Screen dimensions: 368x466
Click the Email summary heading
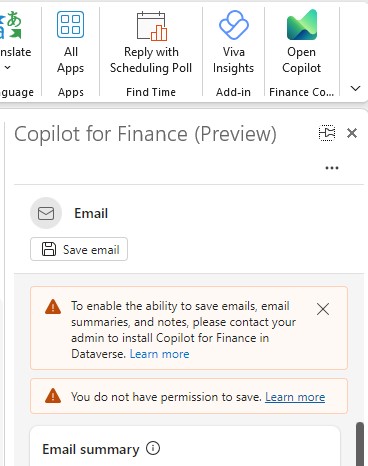tap(91, 449)
